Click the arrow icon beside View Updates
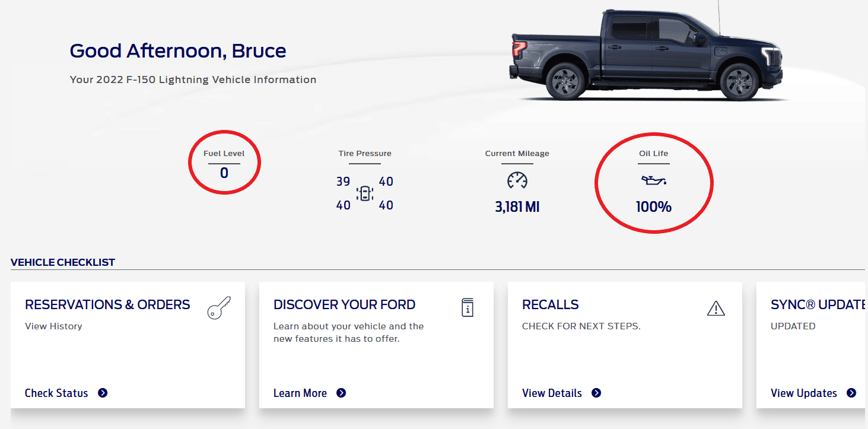Image resolution: width=868 pixels, height=429 pixels. pos(851,393)
